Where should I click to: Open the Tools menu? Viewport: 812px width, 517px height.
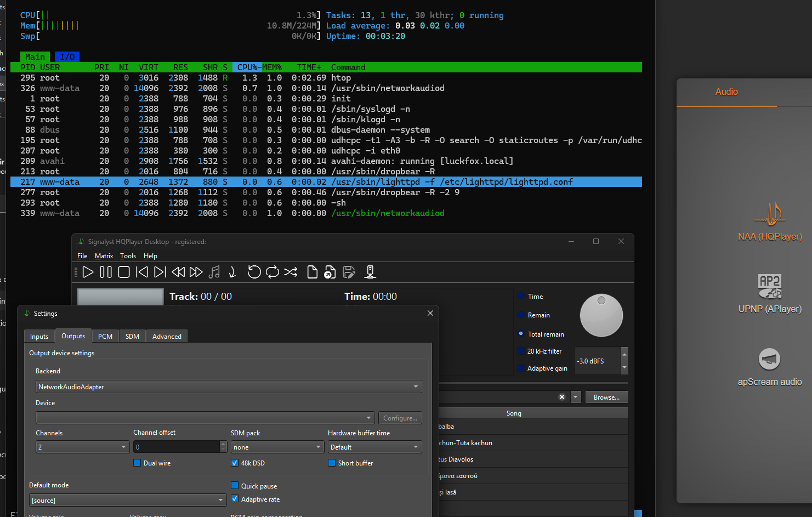pyautogui.click(x=128, y=256)
